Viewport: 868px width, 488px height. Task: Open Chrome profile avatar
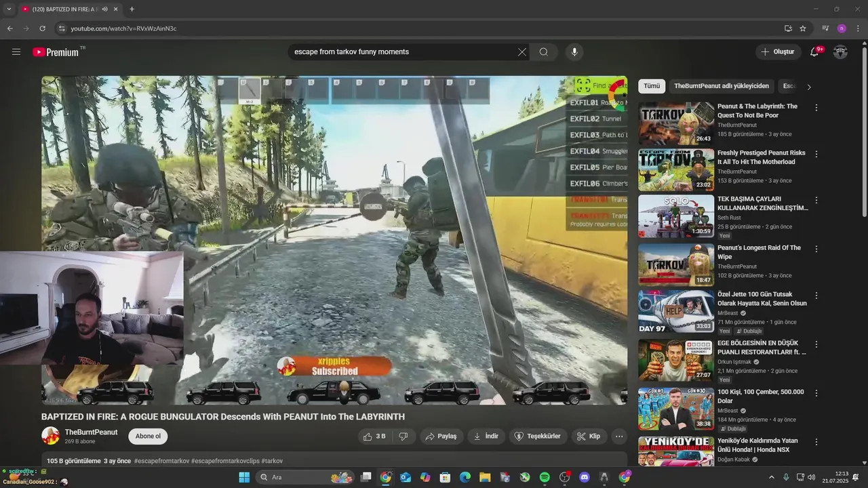click(842, 28)
